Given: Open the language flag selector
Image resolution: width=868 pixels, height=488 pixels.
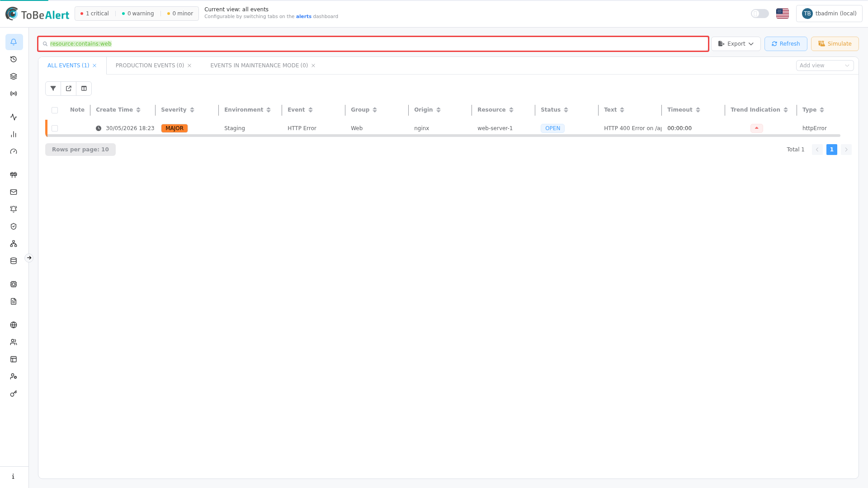Looking at the screenshot, I should [x=783, y=14].
